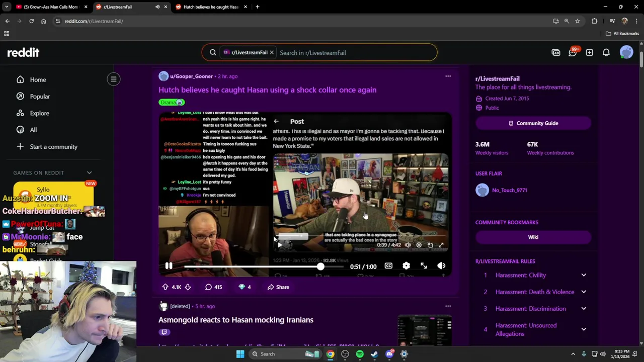This screenshot has width=644, height=362.
Task: Open the All Bookmarks folder
Action: (622, 34)
